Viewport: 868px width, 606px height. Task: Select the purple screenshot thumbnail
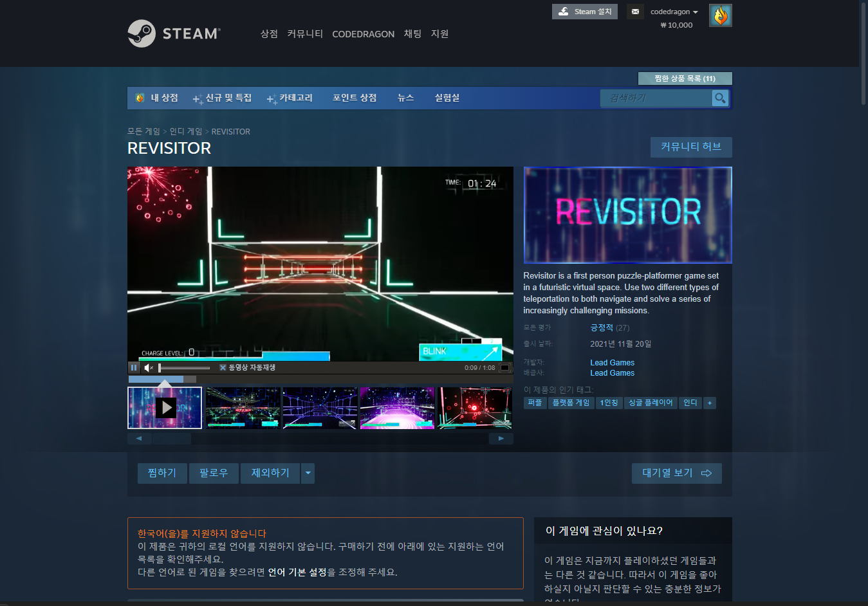[397, 408]
